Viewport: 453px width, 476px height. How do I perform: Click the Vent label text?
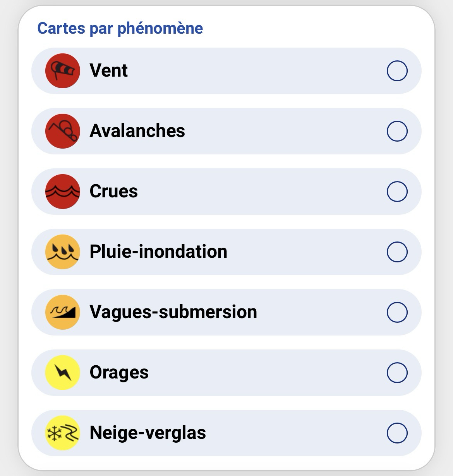108,70
